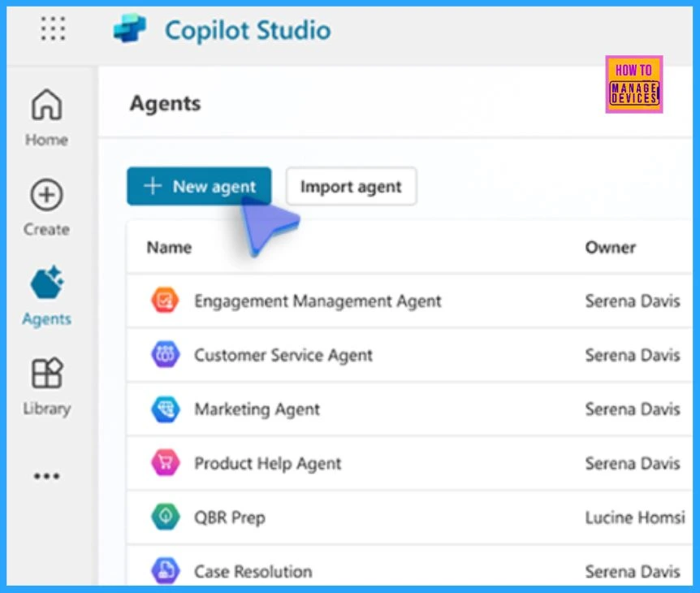Open Engagement Management Agent
This screenshot has height=593, width=700.
[318, 301]
